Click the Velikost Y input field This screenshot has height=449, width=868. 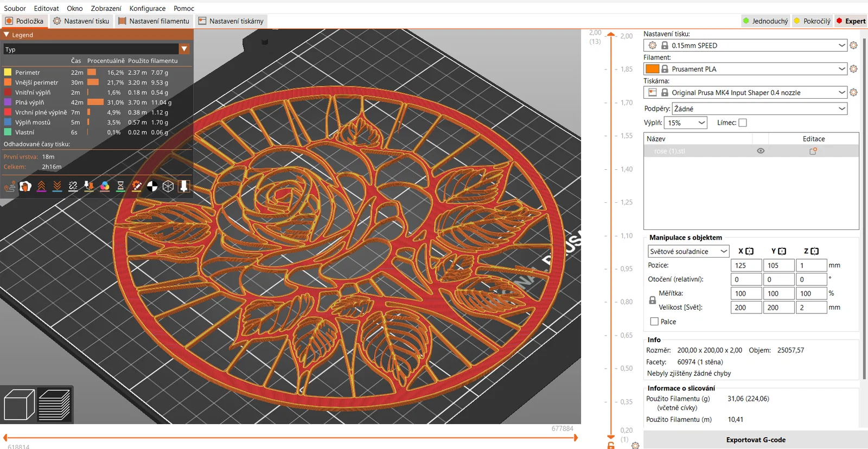pos(778,307)
